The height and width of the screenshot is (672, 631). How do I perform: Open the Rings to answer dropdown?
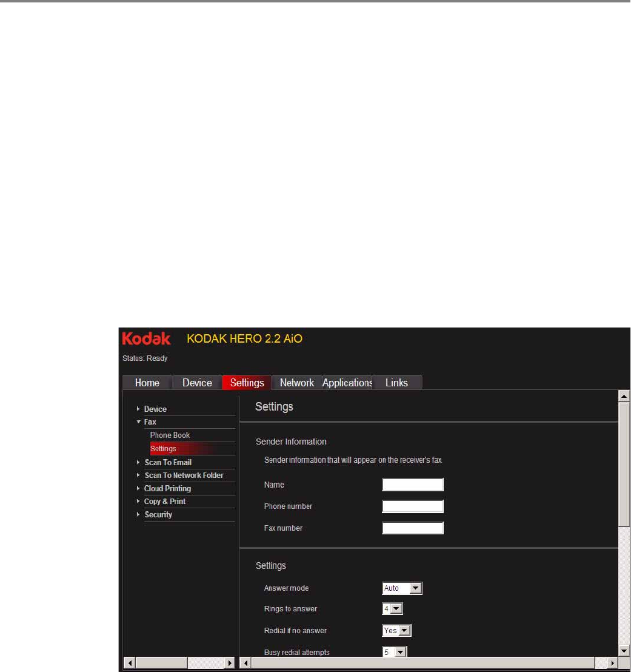pyautogui.click(x=392, y=608)
